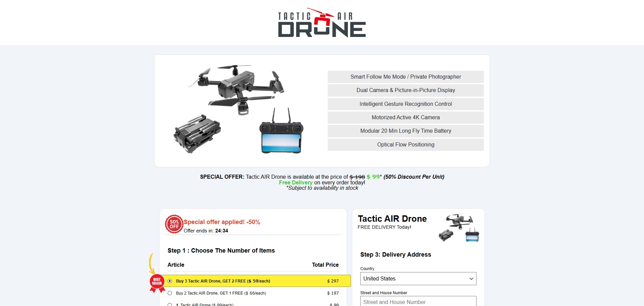This screenshot has height=306, width=644.
Task: Click the folded drone image
Action: point(197,134)
